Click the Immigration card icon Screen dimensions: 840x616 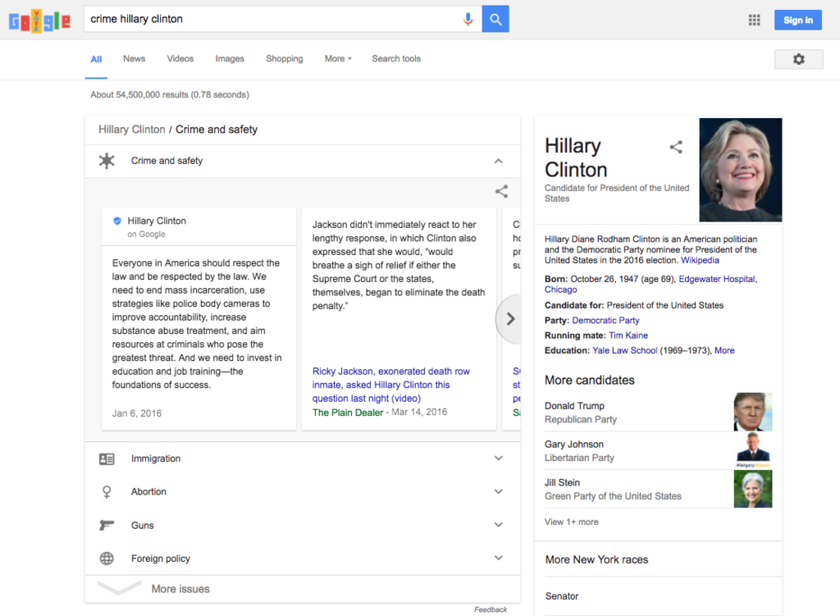(107, 459)
